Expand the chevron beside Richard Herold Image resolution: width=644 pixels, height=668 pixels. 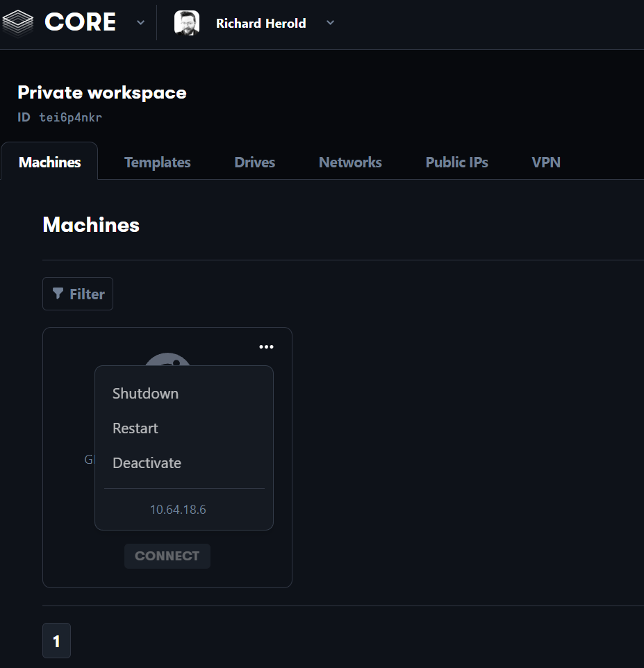[331, 23]
